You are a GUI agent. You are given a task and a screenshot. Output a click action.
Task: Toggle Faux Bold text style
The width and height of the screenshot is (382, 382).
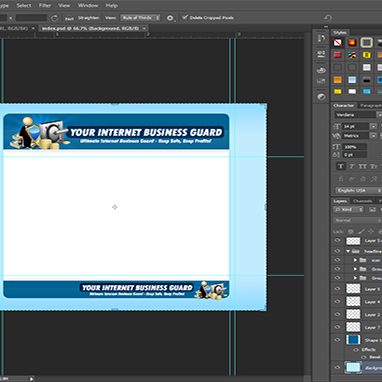click(x=341, y=166)
